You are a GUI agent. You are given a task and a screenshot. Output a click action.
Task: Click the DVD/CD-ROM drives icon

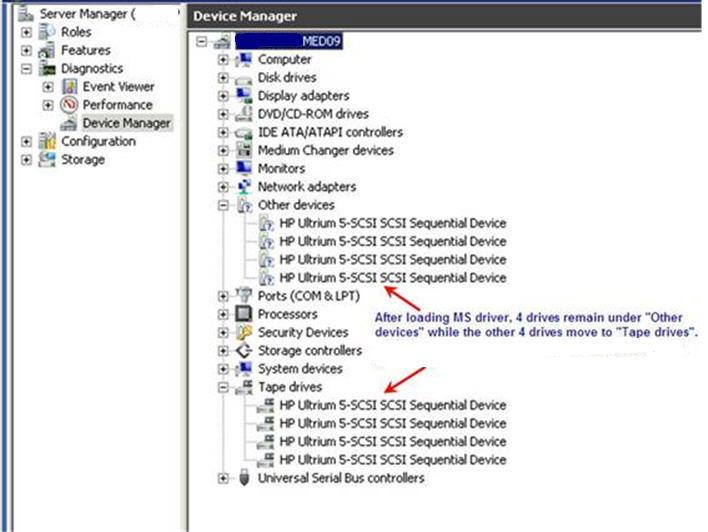coord(244,114)
